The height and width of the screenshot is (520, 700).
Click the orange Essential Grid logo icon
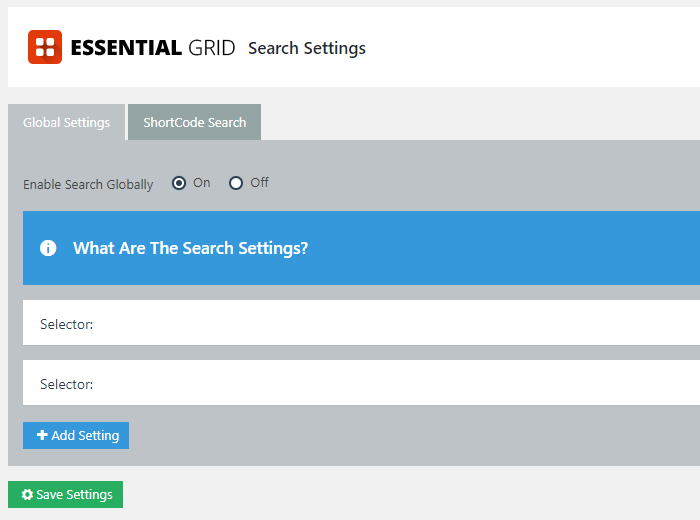[45, 47]
